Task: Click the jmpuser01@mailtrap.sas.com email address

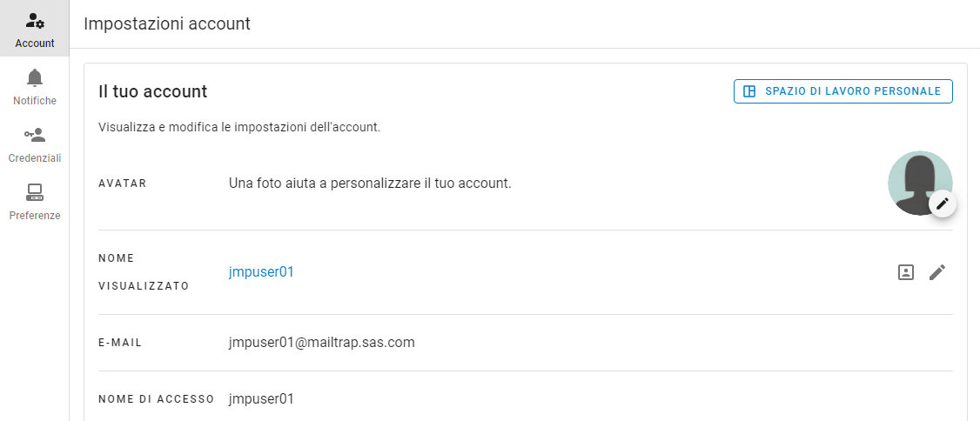Action: (x=321, y=342)
